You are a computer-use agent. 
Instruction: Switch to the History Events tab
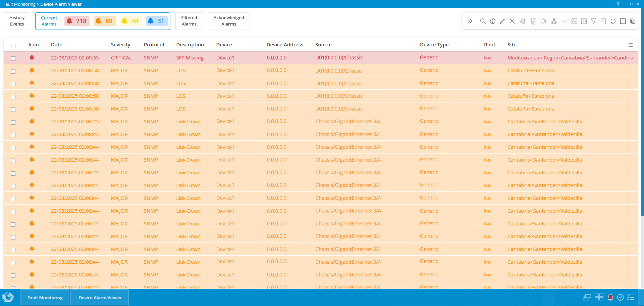(17, 21)
